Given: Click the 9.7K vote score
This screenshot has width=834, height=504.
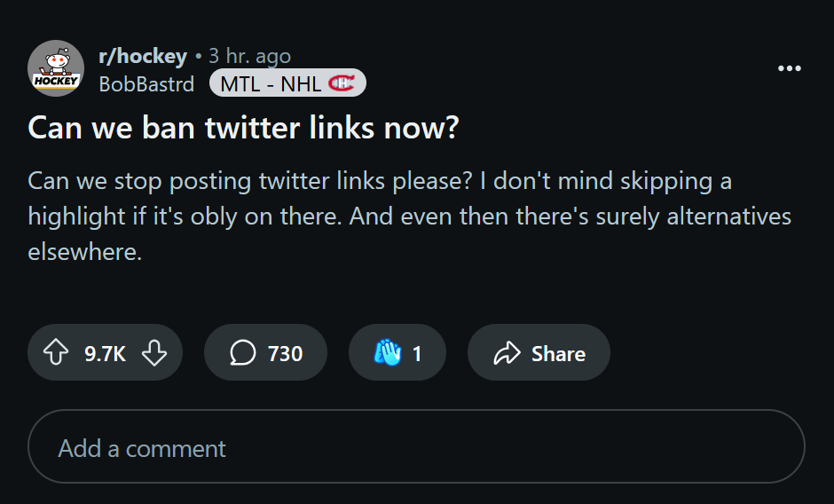Looking at the screenshot, I should pos(105,353).
